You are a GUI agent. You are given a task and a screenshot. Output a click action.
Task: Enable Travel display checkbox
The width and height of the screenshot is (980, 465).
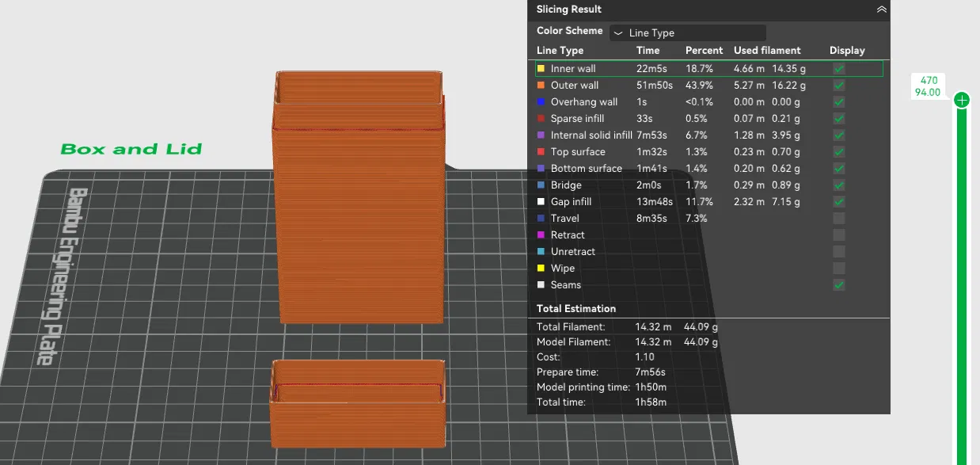[x=839, y=219]
